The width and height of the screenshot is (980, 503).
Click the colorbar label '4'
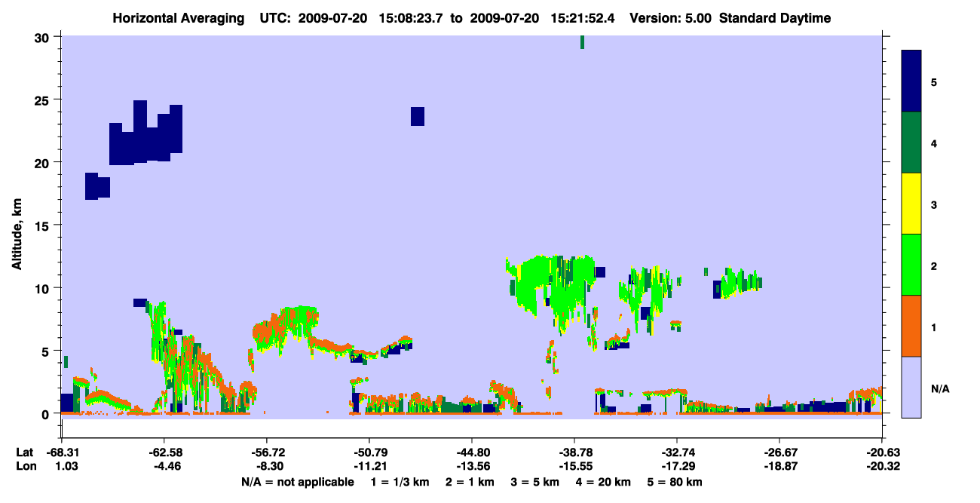[934, 143]
